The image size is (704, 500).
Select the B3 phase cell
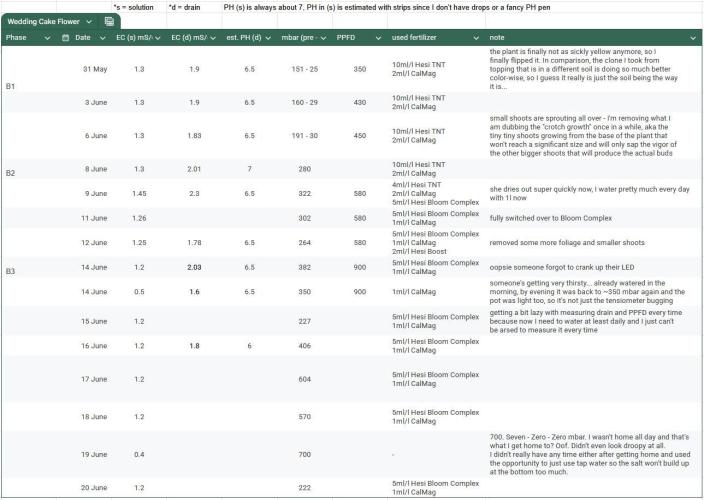tap(10, 271)
